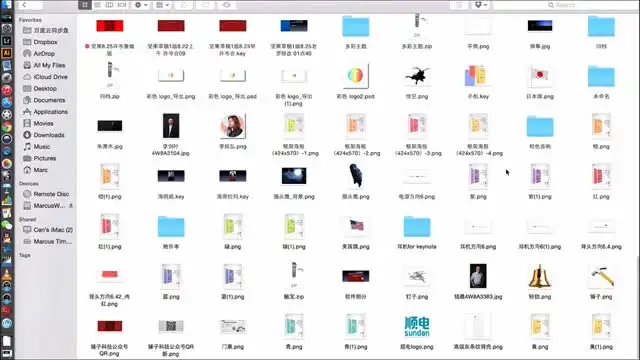
Task: Open the Dropbox toolbar dropdown
Action: pos(481,5)
